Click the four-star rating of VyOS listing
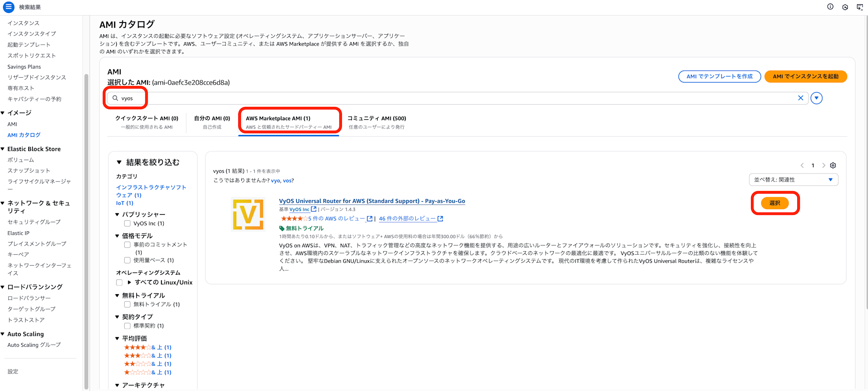The image size is (868, 391). click(x=294, y=219)
